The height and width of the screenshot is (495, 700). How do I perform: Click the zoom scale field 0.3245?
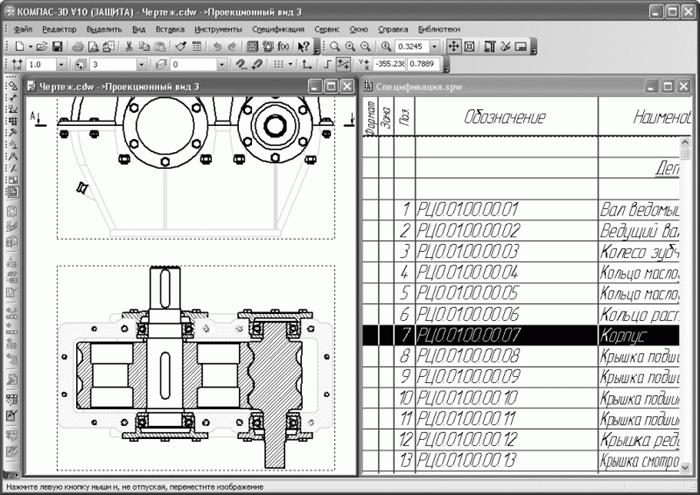(412, 46)
